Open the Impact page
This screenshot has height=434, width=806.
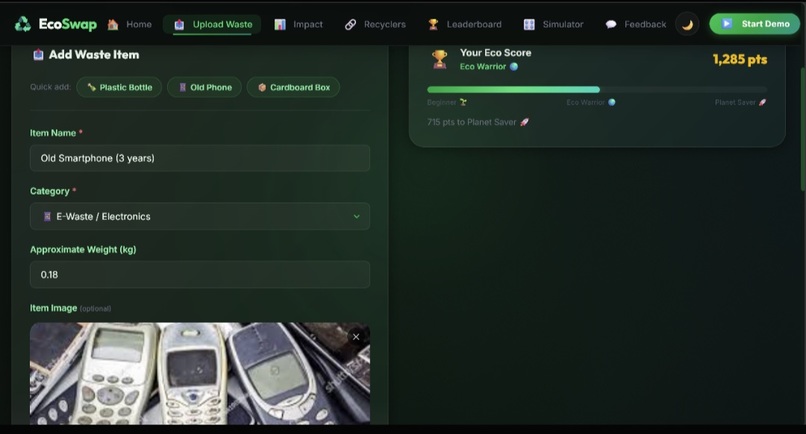299,24
